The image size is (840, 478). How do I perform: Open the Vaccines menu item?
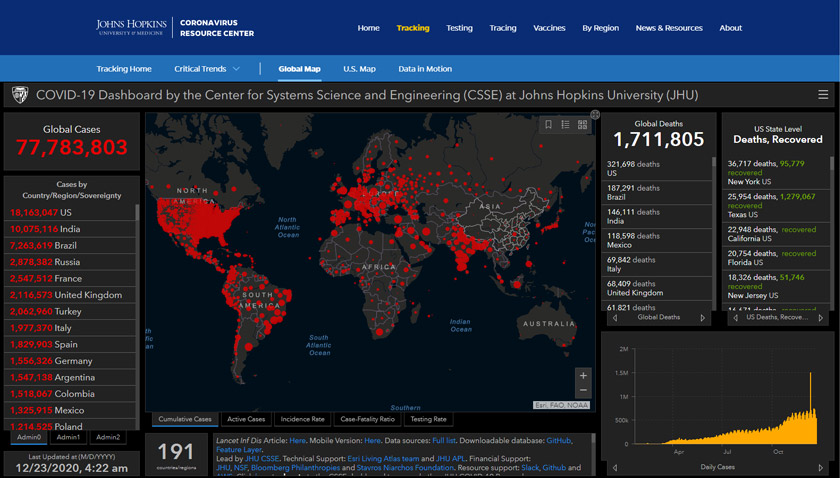pyautogui.click(x=549, y=28)
